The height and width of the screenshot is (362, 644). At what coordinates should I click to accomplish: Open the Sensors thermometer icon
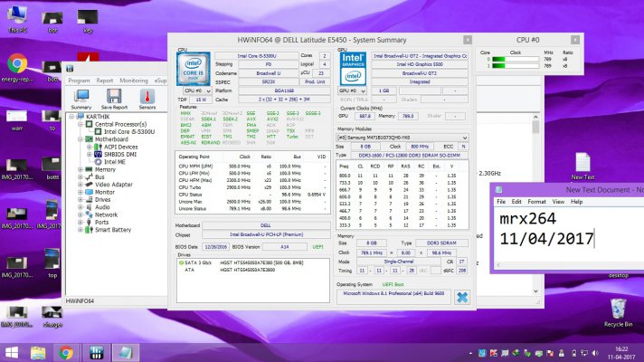click(147, 99)
